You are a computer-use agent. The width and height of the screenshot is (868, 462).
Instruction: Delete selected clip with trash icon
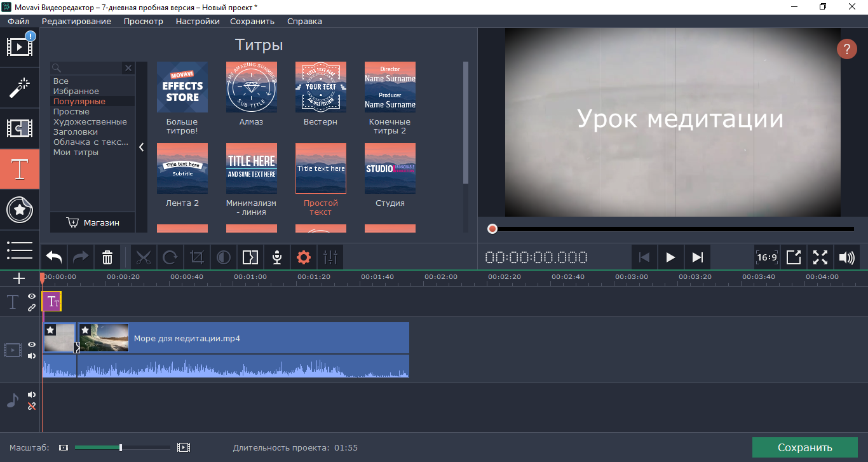(107, 257)
